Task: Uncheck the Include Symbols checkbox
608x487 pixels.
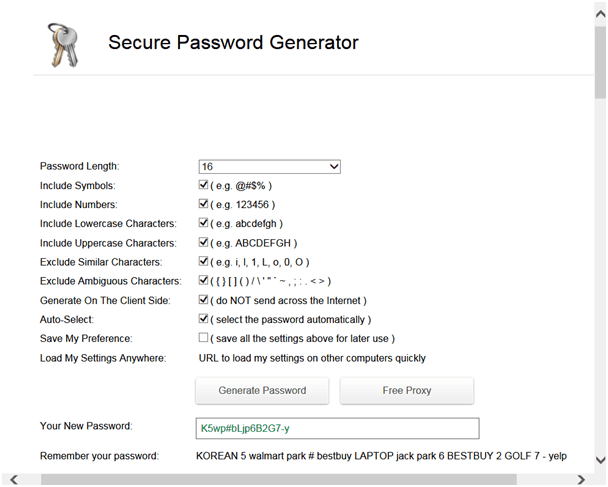Action: [203, 185]
